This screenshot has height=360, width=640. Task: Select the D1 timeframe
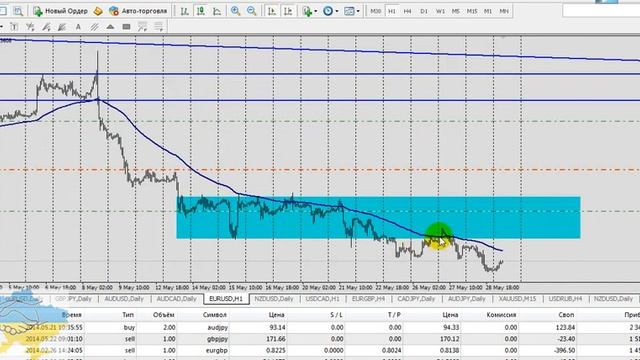[x=424, y=11]
